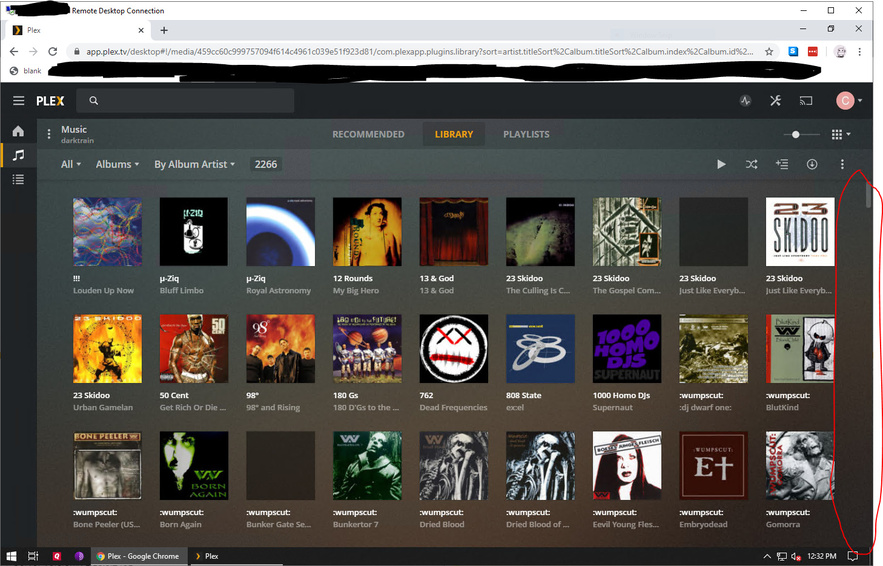
Task: Open Music library three-dot menu
Action: pyautogui.click(x=49, y=134)
